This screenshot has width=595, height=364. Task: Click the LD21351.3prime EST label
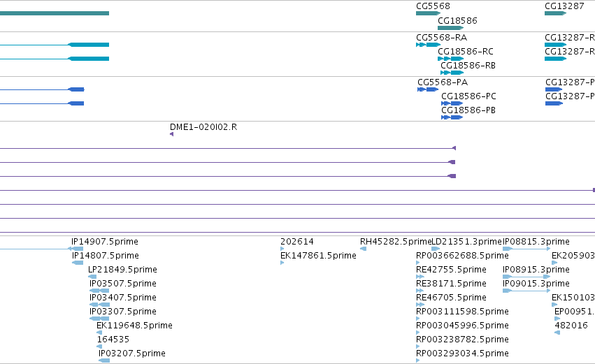click(467, 242)
